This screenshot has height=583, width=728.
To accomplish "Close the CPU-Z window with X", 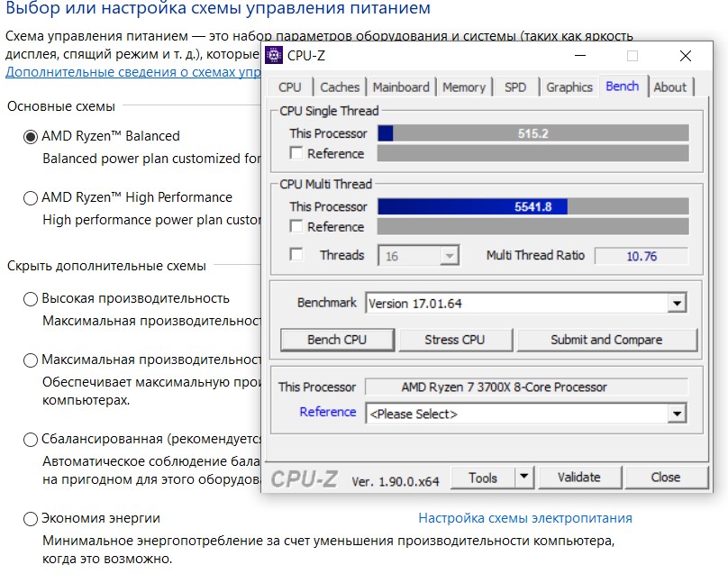I will [x=686, y=56].
